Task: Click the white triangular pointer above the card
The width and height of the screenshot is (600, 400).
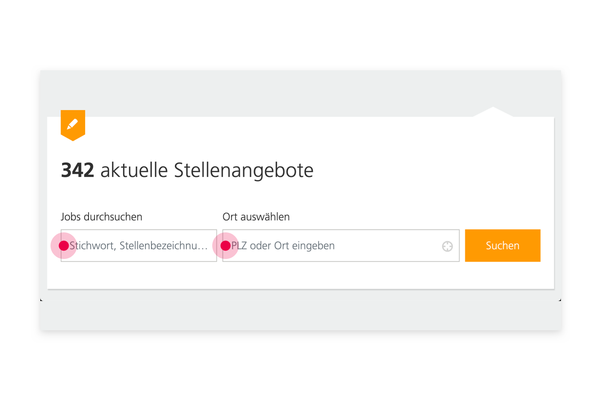Action: coord(493,112)
